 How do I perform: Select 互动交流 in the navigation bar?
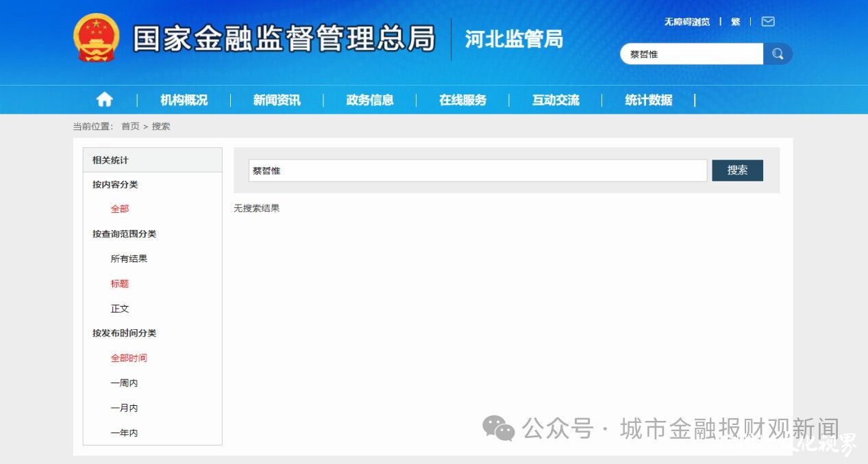556,99
